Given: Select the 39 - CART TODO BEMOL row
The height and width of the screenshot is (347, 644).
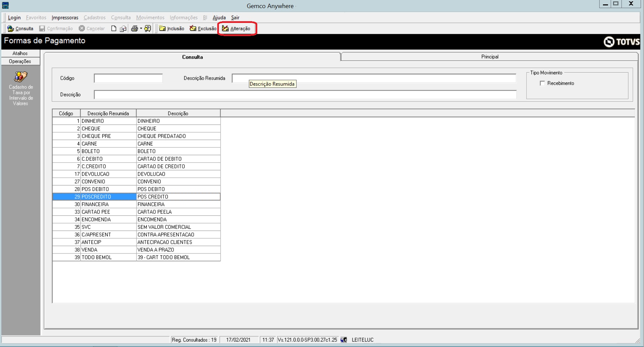Looking at the screenshot, I should point(136,257).
